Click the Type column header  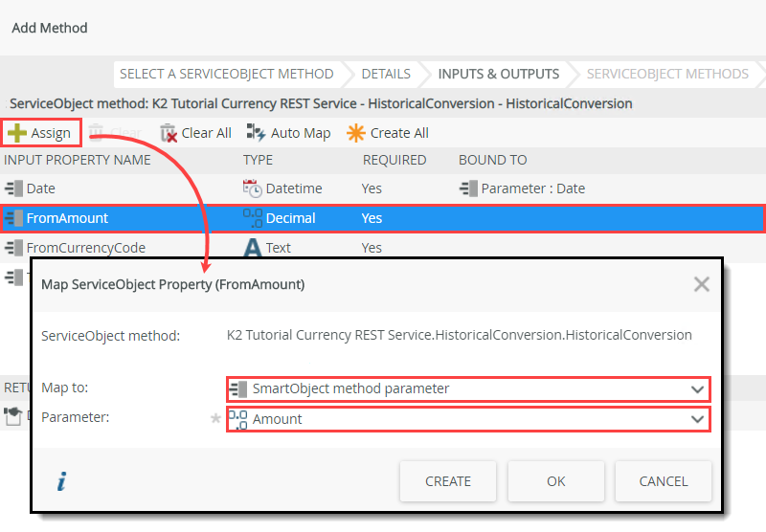258,160
